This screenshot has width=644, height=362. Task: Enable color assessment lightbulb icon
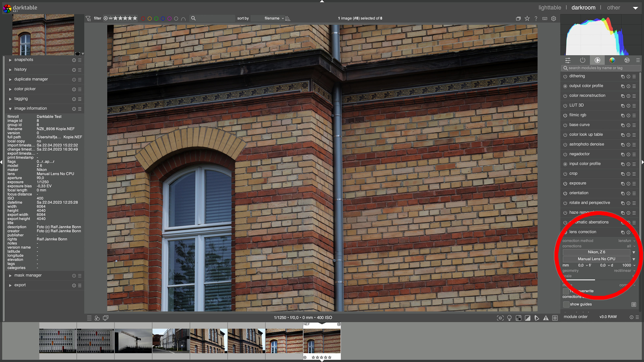click(x=509, y=318)
